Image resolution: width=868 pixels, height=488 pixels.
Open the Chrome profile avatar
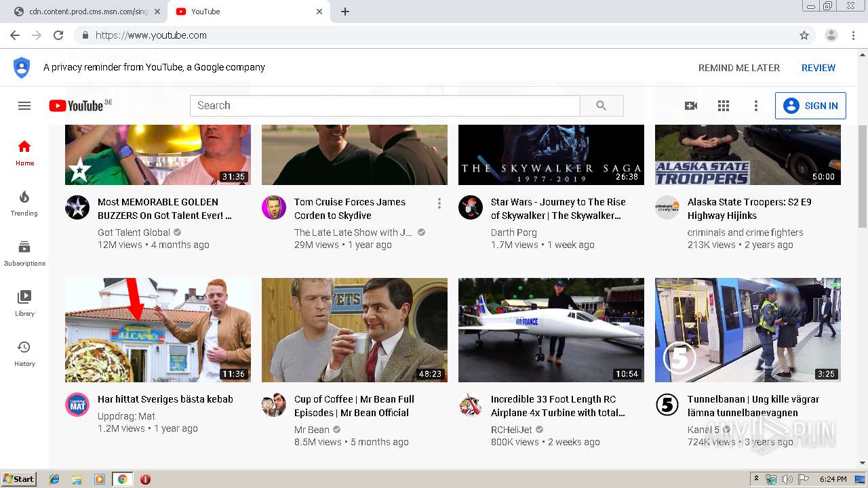pos(831,35)
